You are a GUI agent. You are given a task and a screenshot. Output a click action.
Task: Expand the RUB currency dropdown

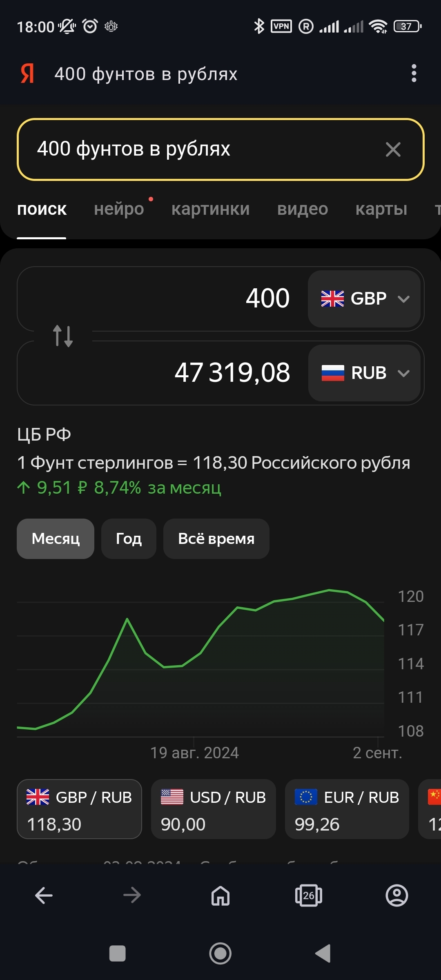click(364, 373)
